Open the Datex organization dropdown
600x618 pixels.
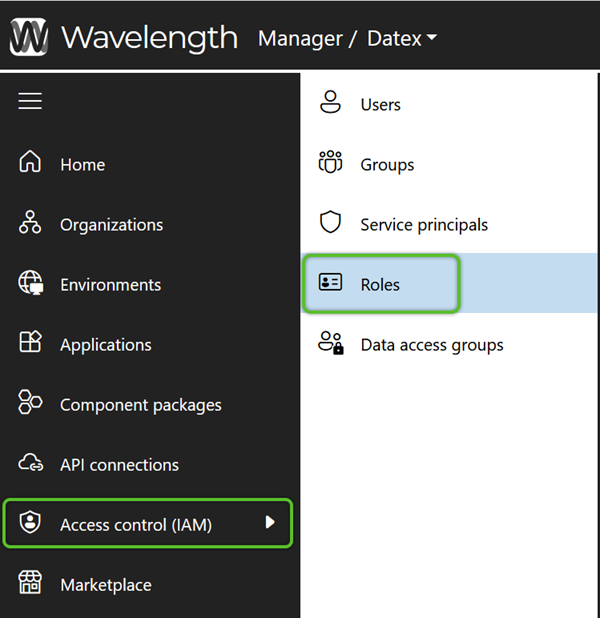click(x=402, y=38)
